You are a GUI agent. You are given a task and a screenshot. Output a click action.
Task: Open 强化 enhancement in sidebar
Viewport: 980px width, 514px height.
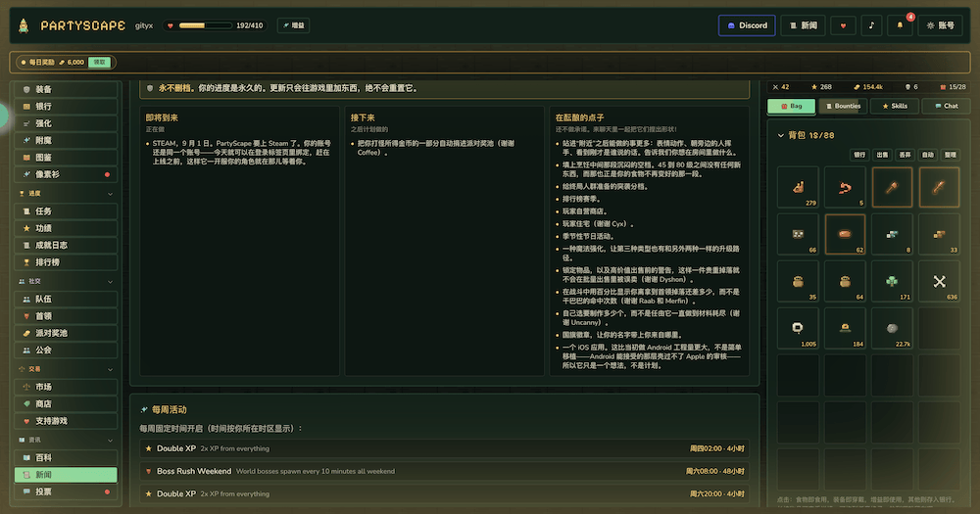[x=66, y=123]
